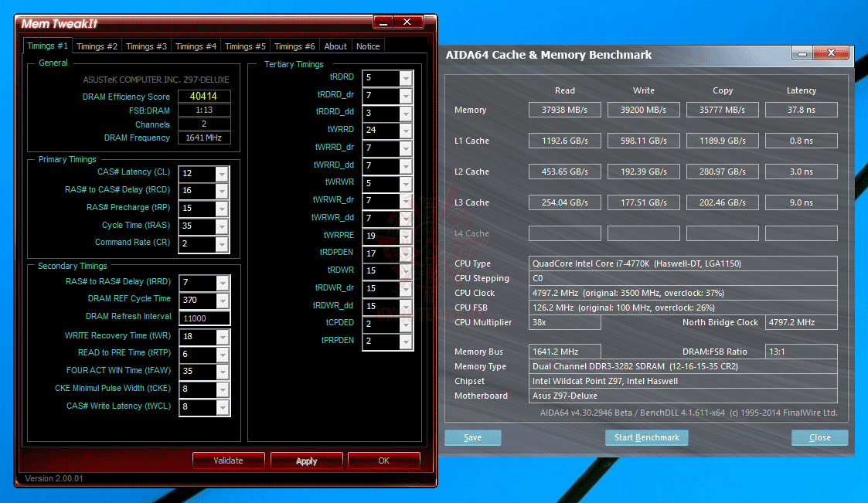Expand the RAS# Precharge (tRP) dropdown
Viewport: 868px width, 503px height.
tap(222, 209)
